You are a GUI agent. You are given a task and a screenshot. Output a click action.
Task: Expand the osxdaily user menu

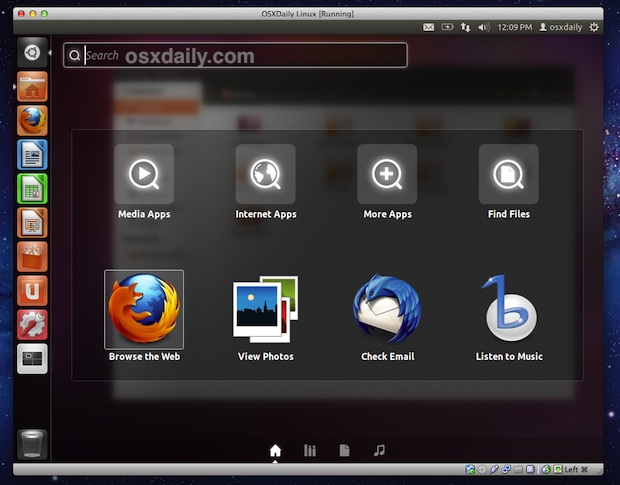pos(559,27)
